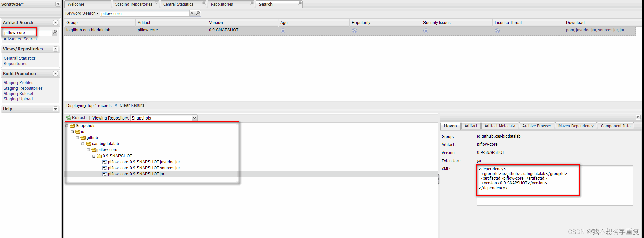Open the Component Info tab
This screenshot has height=238, width=644.
click(x=615, y=126)
